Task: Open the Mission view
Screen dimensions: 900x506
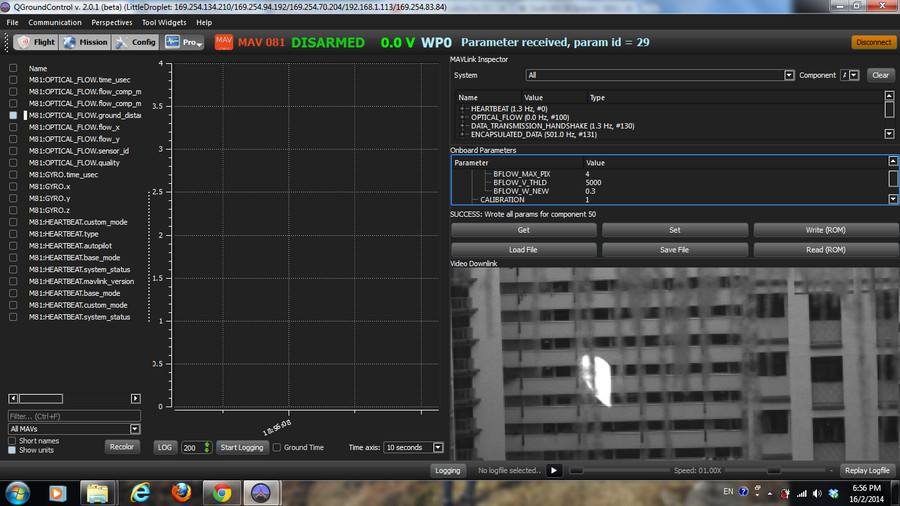Action: (x=84, y=42)
